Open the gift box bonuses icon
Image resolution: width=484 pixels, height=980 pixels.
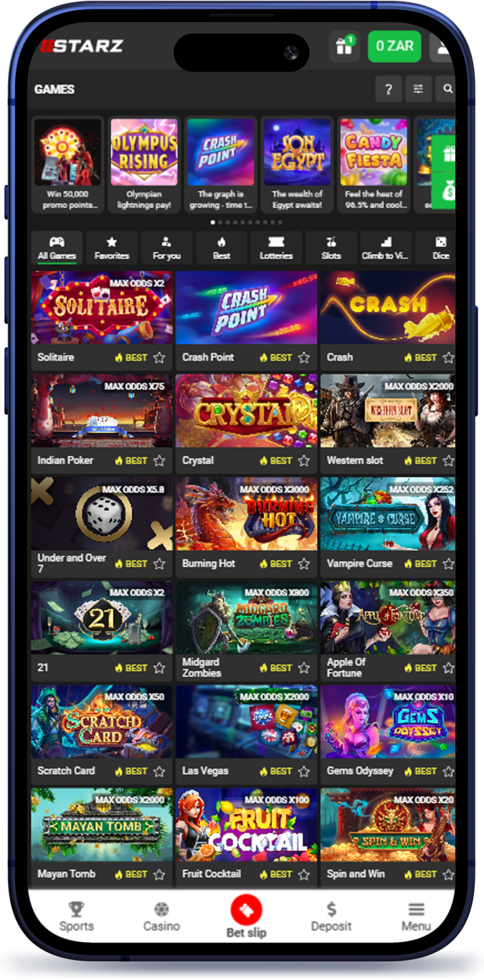345,47
